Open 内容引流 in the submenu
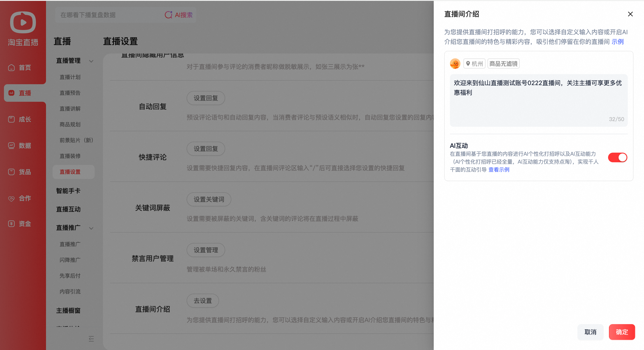 [x=70, y=291]
